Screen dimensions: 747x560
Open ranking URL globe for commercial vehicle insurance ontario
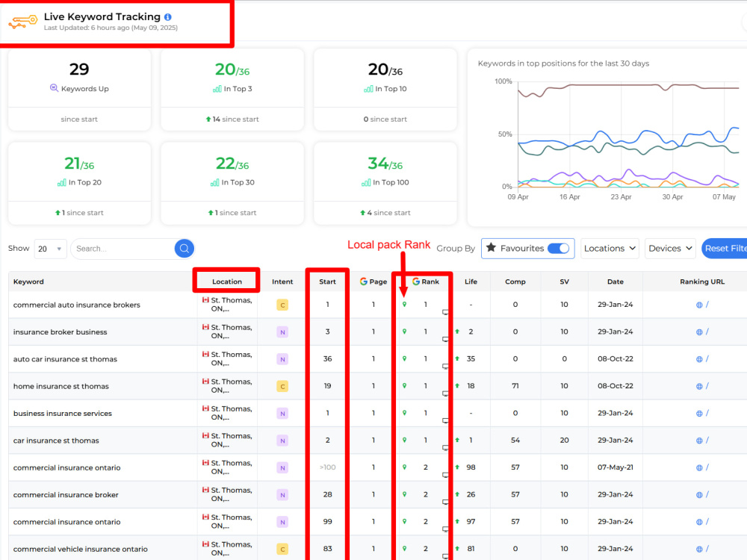(699, 549)
